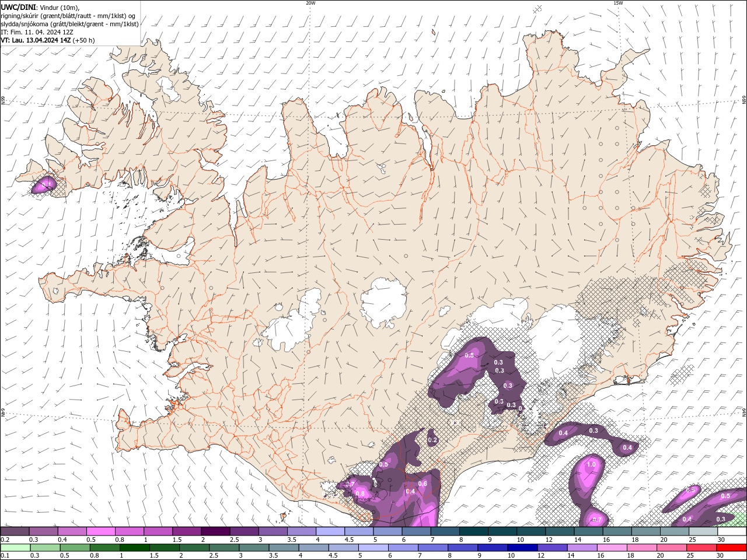This screenshot has width=747, height=560.
Task: Pick the darkest green 1 swatch in the lower legend
Action: click(x=134, y=548)
